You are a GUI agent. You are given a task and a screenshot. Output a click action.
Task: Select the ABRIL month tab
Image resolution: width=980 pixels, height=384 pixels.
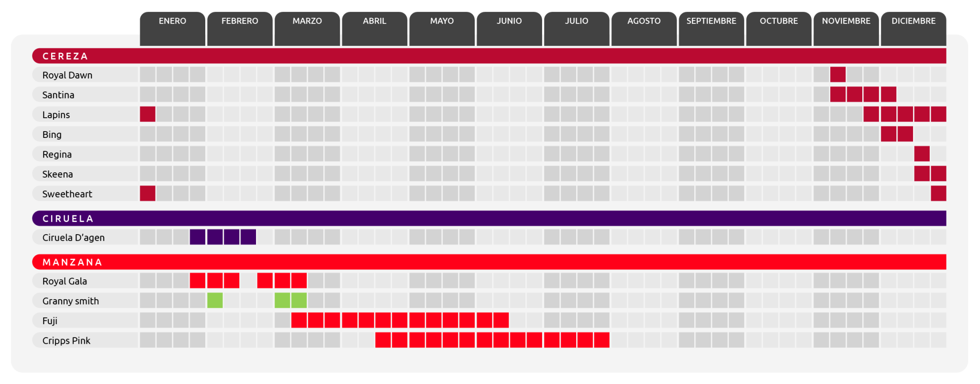[374, 22]
